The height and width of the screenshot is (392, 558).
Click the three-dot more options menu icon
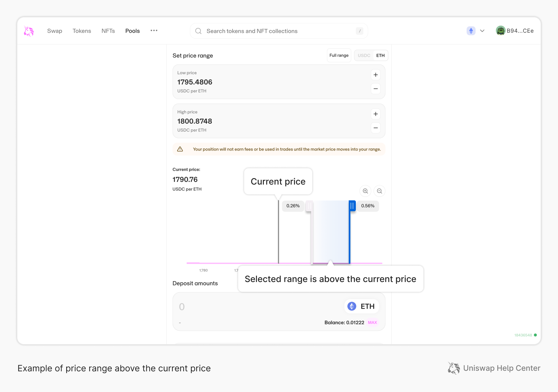tap(155, 30)
